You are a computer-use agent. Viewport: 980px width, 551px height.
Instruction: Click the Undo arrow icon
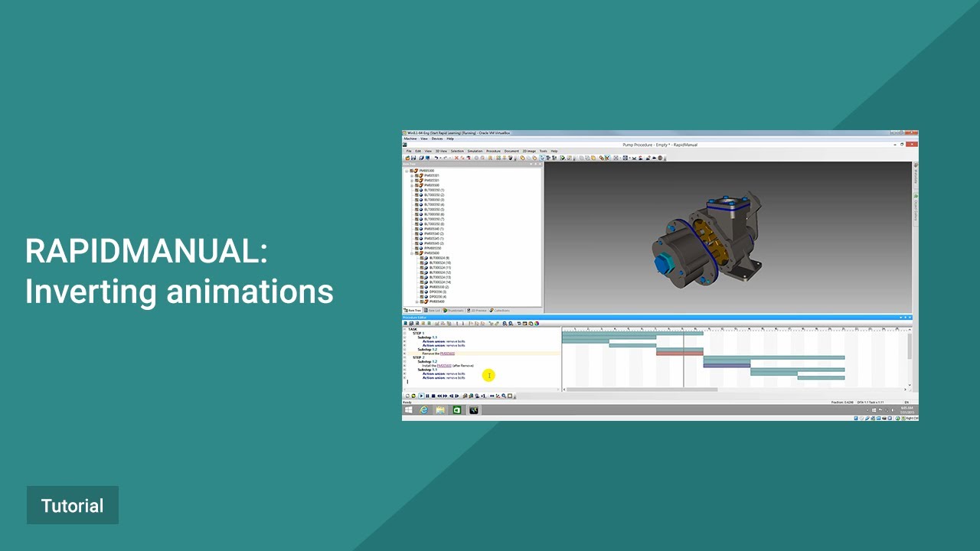tap(436, 158)
